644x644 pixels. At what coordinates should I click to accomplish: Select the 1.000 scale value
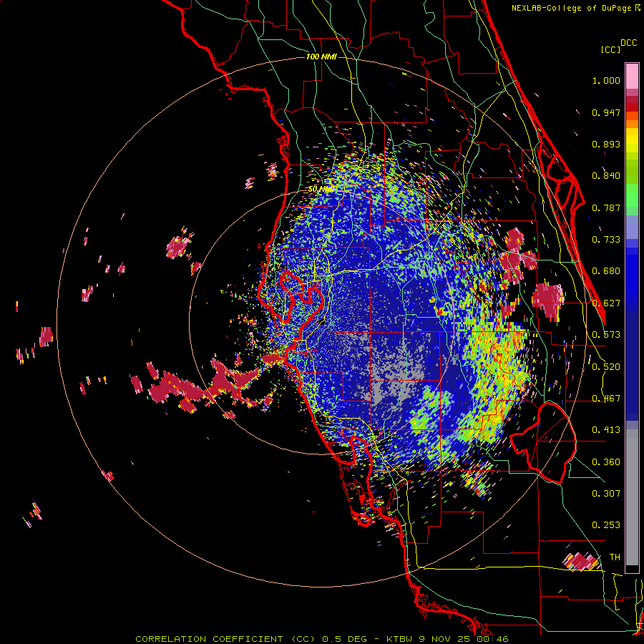[606, 80]
